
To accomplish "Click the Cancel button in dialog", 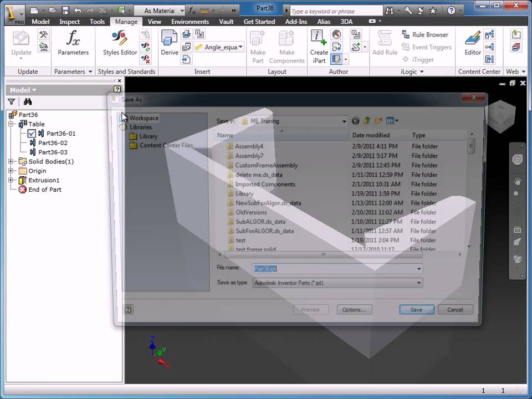I will point(454,309).
